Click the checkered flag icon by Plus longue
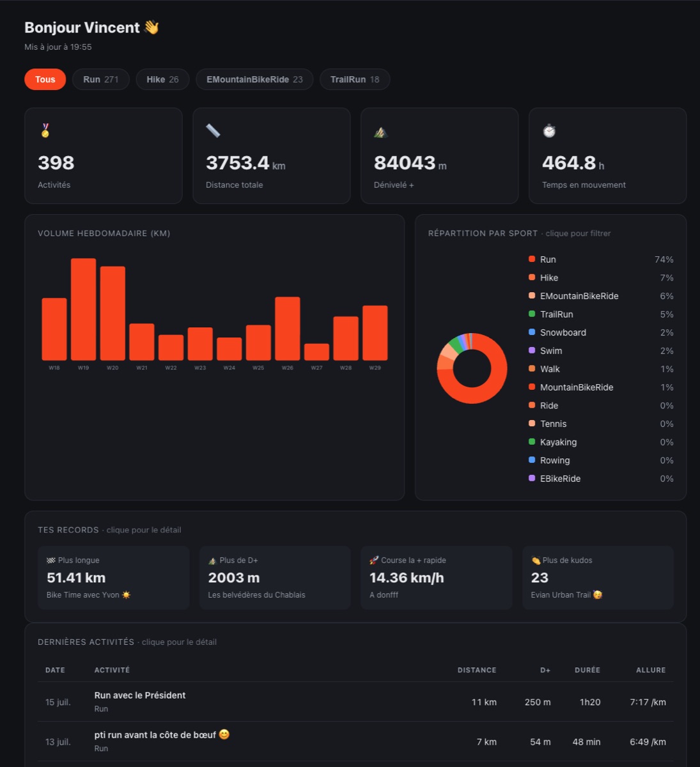Screen dimensions: 700x767 coord(51,561)
